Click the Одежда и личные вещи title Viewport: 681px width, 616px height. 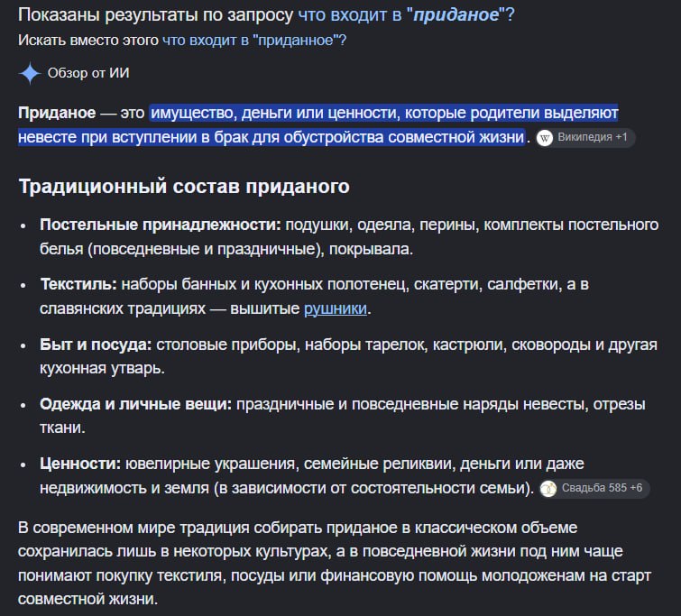pyautogui.click(x=136, y=404)
